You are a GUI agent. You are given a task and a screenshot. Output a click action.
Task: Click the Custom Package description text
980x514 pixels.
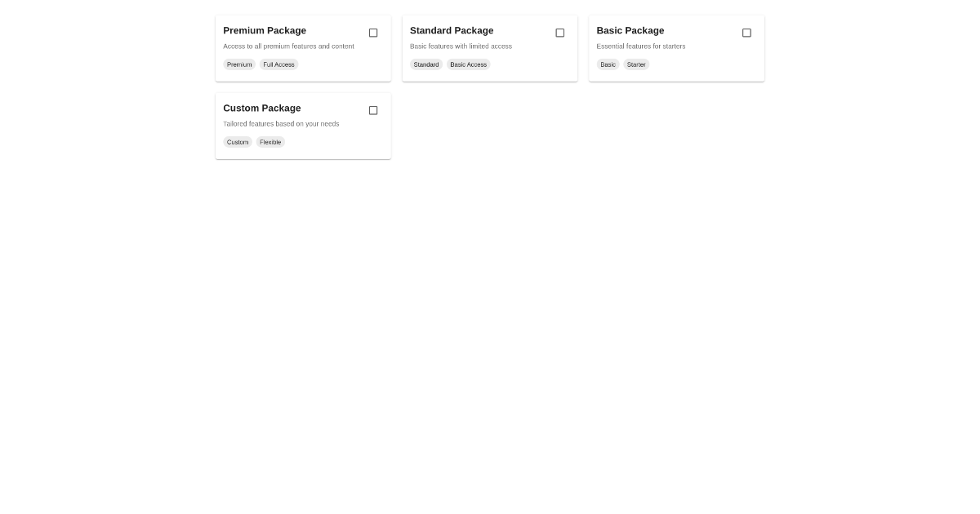(x=281, y=124)
